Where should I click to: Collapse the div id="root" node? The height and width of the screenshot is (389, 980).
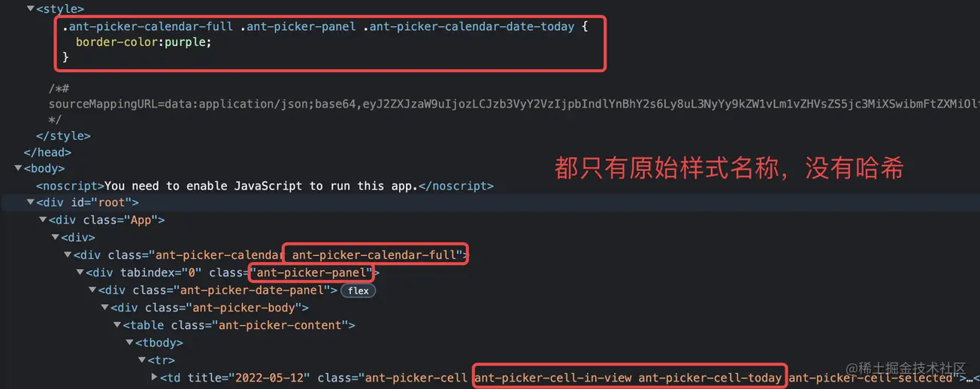pyautogui.click(x=31, y=202)
